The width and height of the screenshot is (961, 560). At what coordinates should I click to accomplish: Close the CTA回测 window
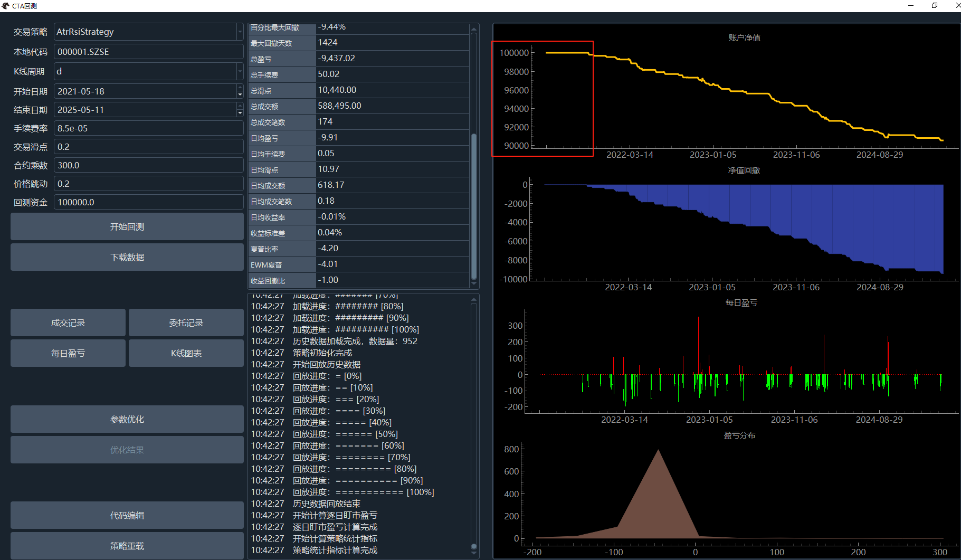coord(958,6)
